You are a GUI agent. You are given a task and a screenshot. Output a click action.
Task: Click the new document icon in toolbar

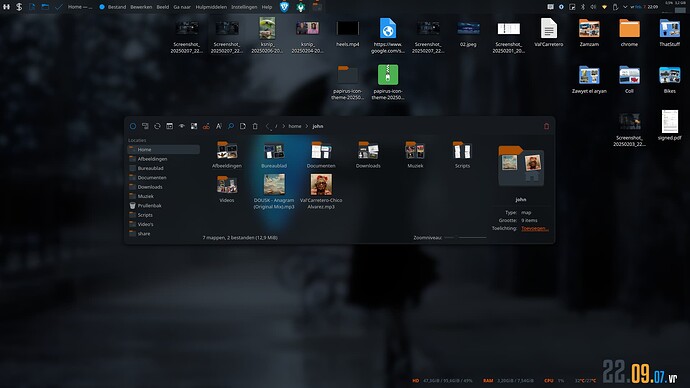click(x=243, y=126)
